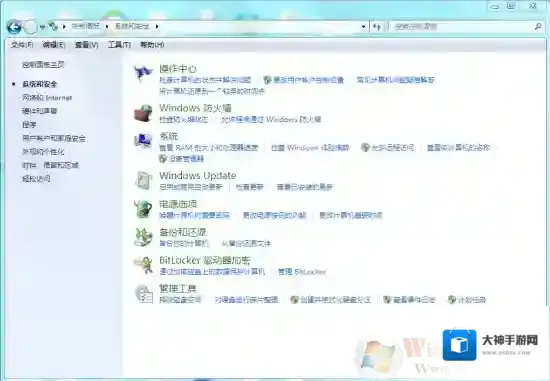Open the 帮助(H) menu

[152, 45]
